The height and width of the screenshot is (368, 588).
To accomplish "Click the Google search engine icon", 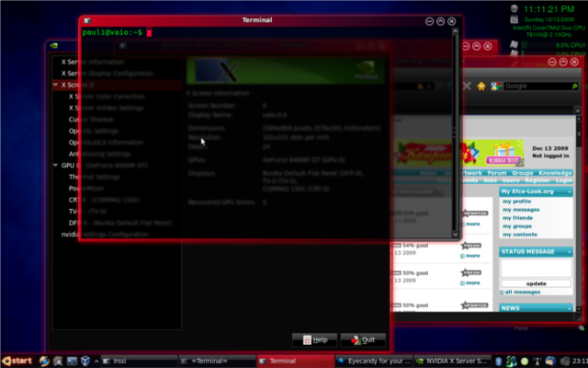I will pos(494,86).
